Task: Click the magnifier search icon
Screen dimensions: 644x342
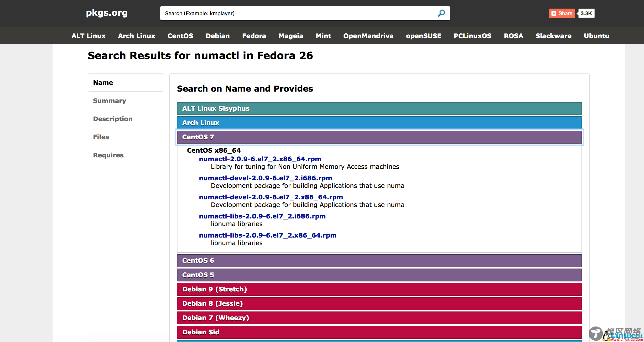Action: (x=441, y=13)
